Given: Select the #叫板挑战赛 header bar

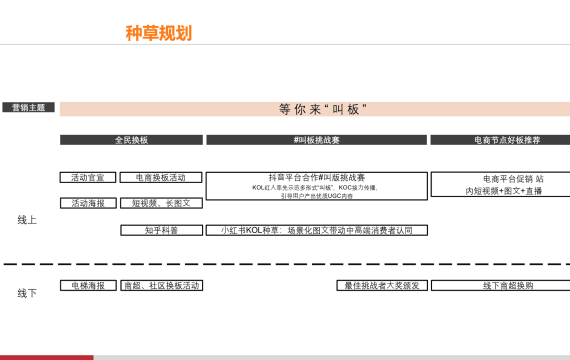Looking at the screenshot, I should pyautogui.click(x=317, y=140).
